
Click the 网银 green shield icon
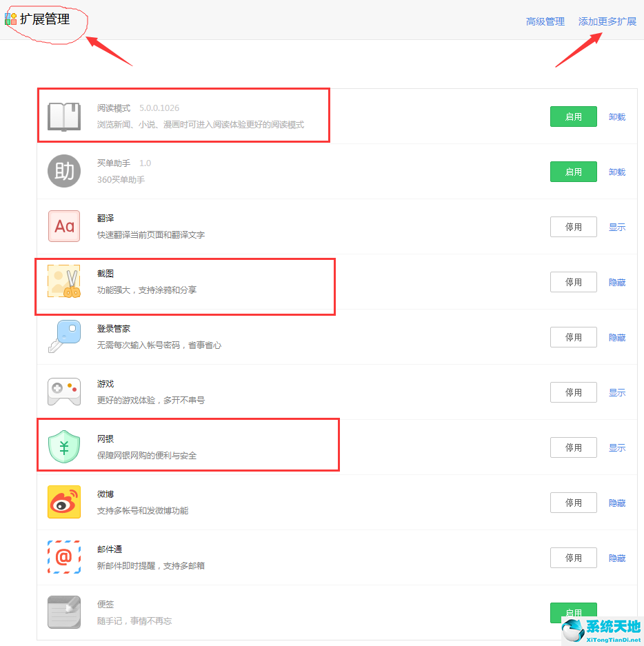tap(64, 447)
